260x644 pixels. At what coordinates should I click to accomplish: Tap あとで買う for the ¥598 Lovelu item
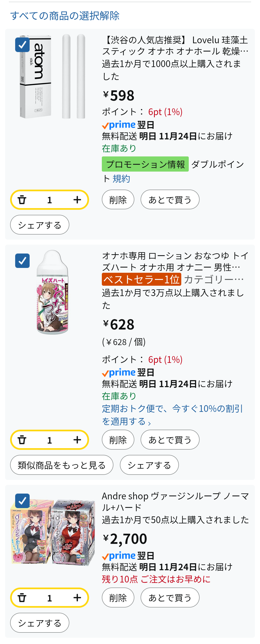point(170,200)
